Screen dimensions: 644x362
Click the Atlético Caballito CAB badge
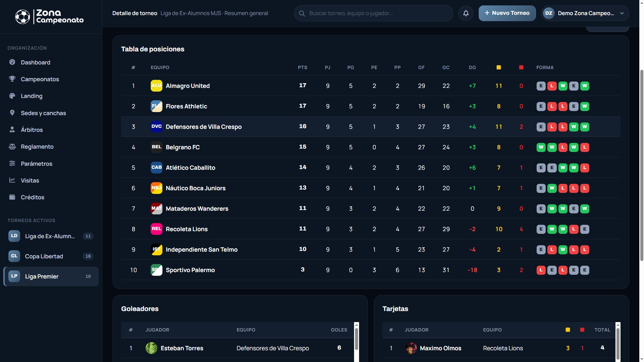coord(156,167)
